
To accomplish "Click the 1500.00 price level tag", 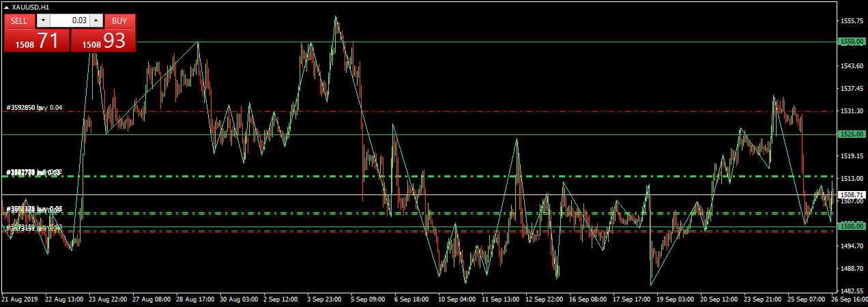I will coord(852,225).
